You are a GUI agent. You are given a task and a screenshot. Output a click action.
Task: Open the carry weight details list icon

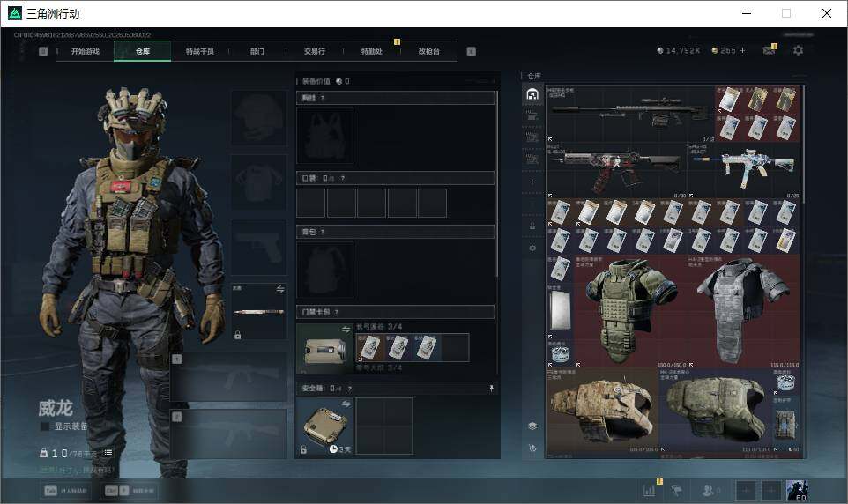108,453
